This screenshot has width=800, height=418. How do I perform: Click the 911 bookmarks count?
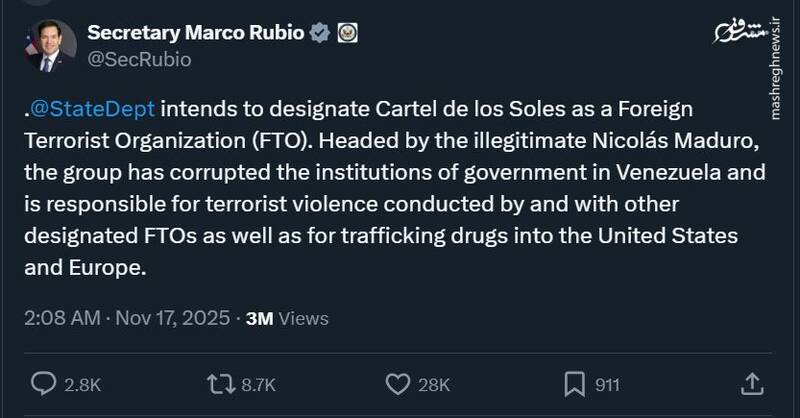pos(607,384)
